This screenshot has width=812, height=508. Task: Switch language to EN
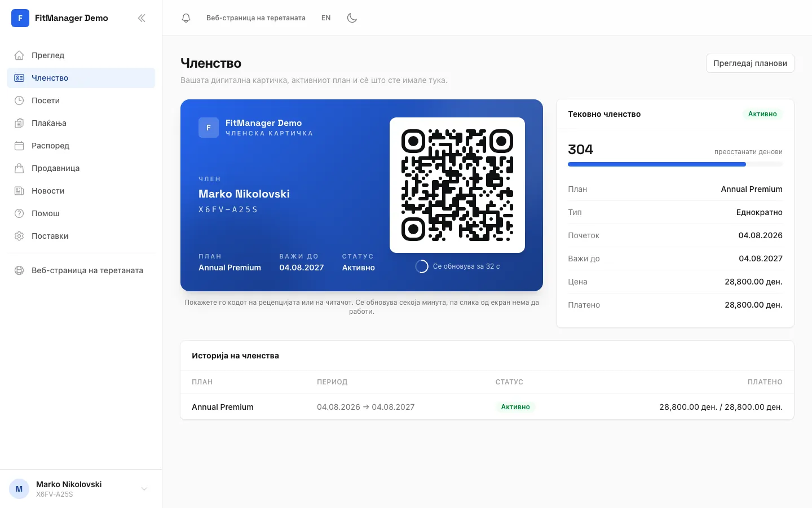326,18
